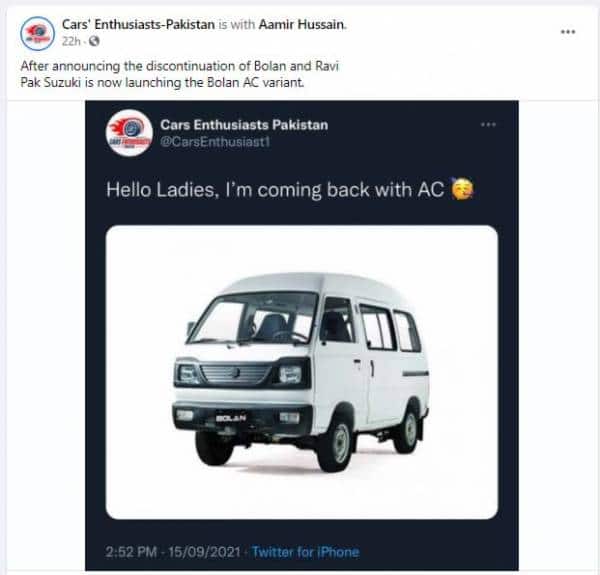Click the @CarsEnthusiast1 handle
The width and height of the screenshot is (600, 575).
click(215, 142)
